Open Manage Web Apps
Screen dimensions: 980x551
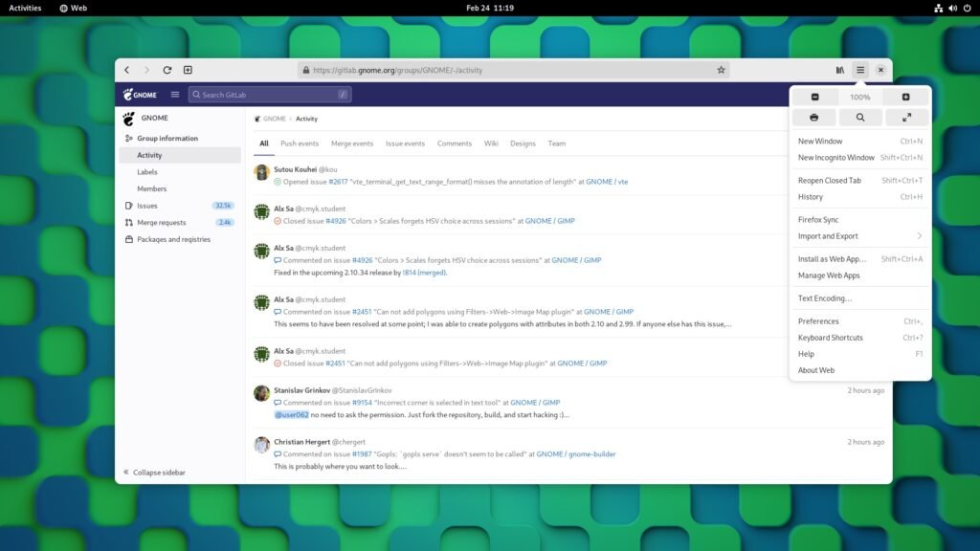[x=860, y=275]
